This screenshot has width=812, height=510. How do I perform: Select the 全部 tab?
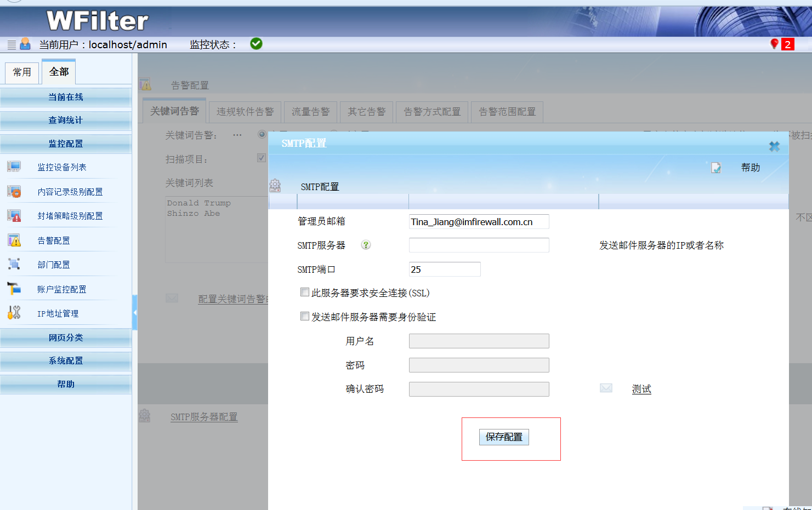coord(59,72)
